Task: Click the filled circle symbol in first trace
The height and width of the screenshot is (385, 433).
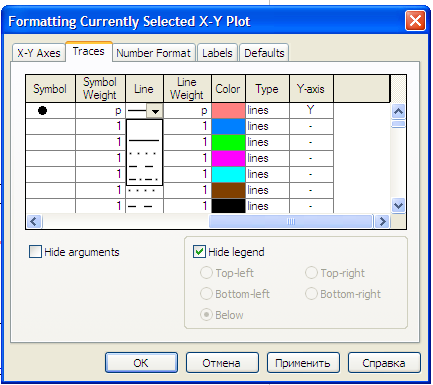Action: pyautogui.click(x=42, y=110)
